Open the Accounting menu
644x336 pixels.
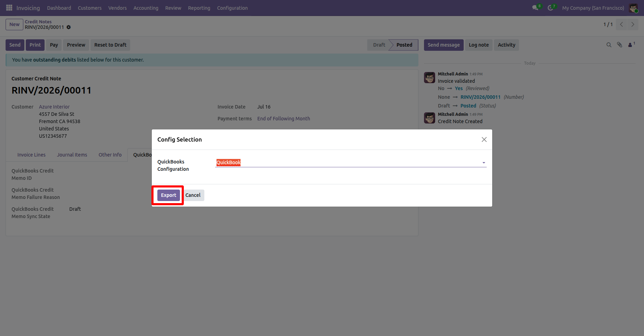click(x=146, y=8)
